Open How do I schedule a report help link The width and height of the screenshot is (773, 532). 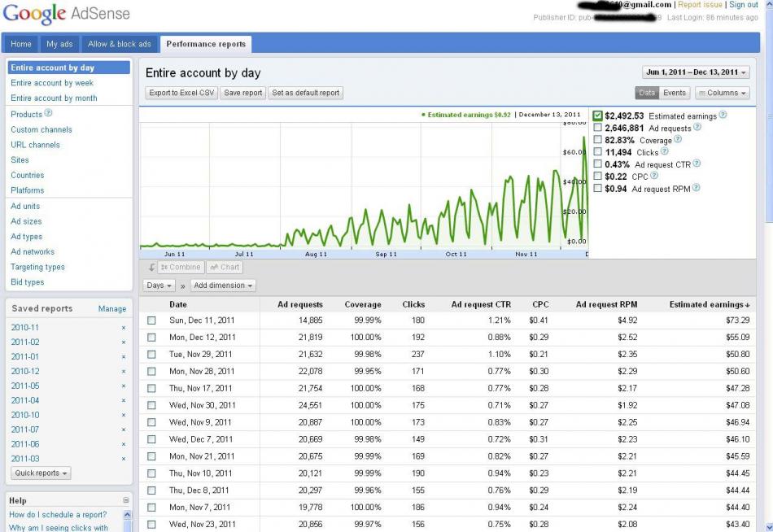(58, 515)
